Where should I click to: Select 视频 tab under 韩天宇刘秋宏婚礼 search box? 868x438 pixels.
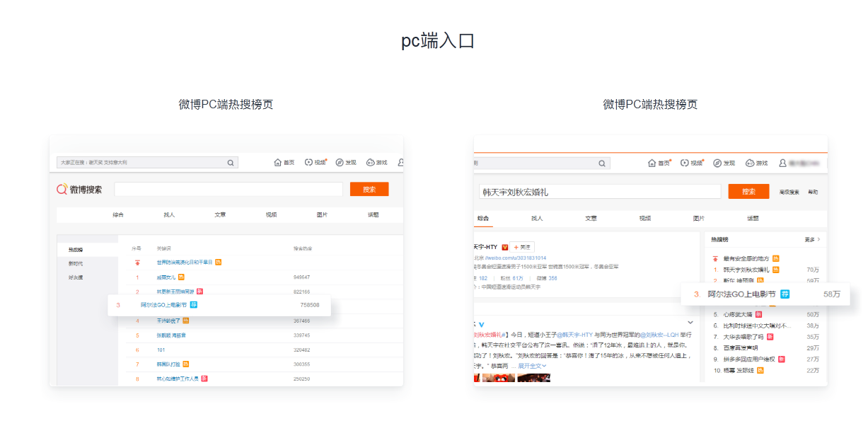(x=645, y=218)
